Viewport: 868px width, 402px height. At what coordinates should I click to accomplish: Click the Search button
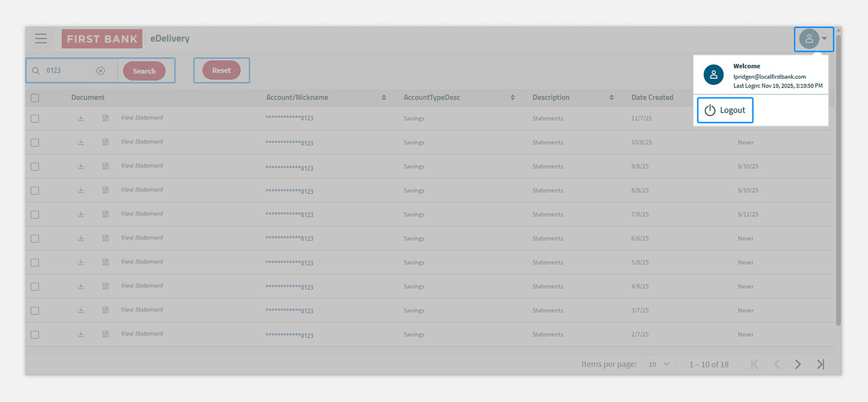coord(144,71)
